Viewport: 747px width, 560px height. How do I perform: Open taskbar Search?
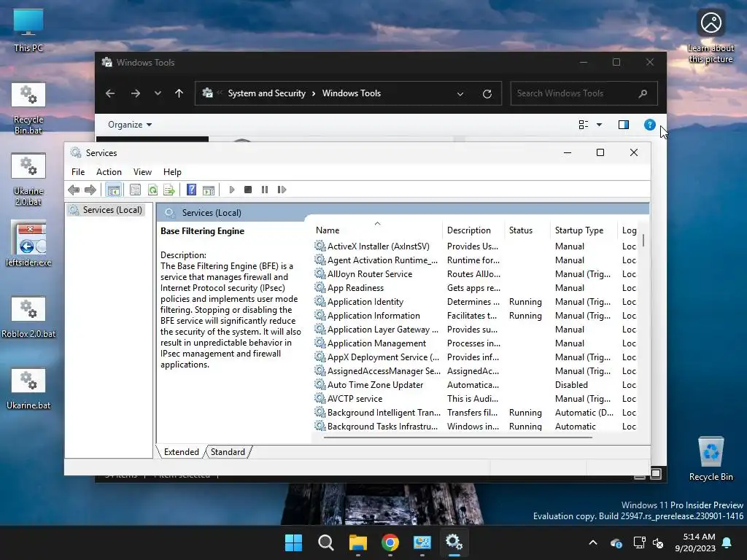326,542
